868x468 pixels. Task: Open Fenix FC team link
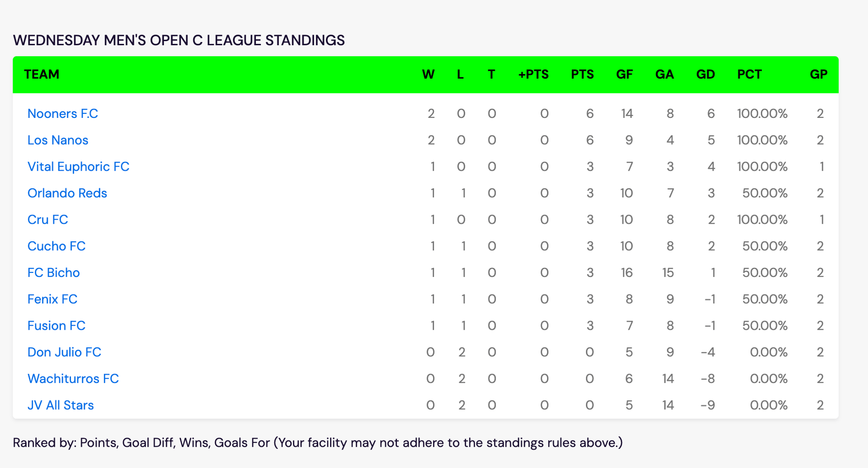coord(52,299)
